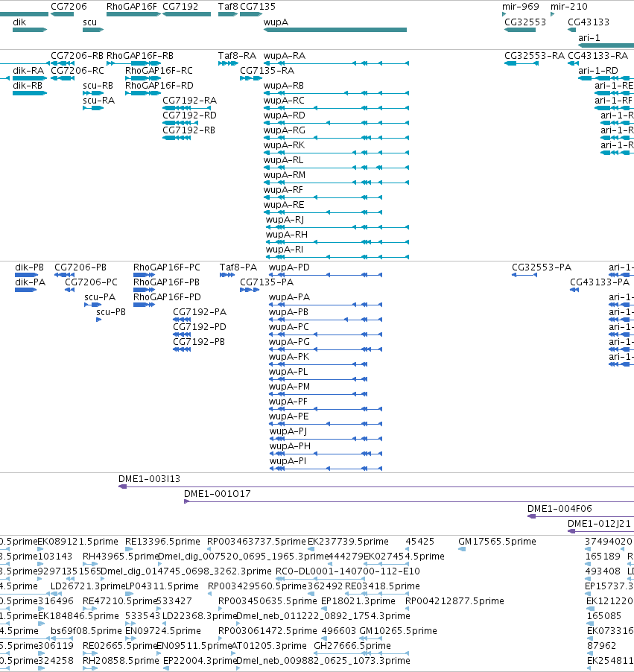Click the DME1-004F06 clone label

tap(559, 509)
